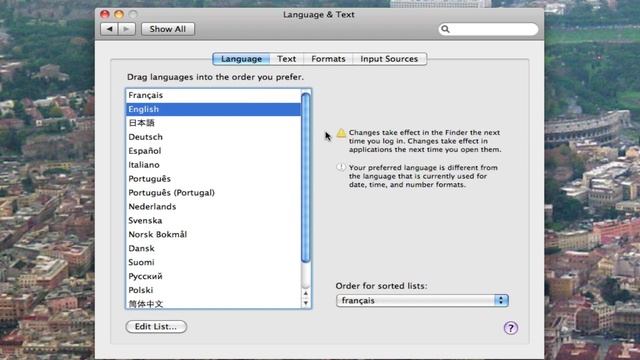The height and width of the screenshot is (360, 640).
Task: Minimize the Language & Text window
Action: [119, 14]
